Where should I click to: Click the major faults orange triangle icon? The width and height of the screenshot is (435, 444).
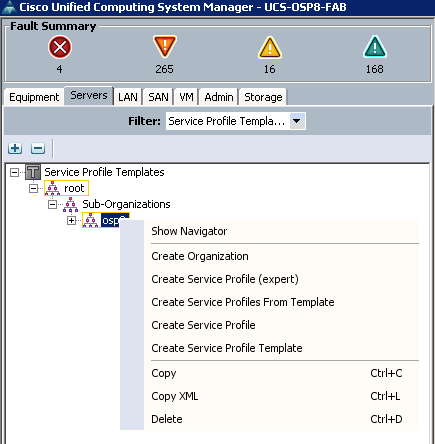165,47
